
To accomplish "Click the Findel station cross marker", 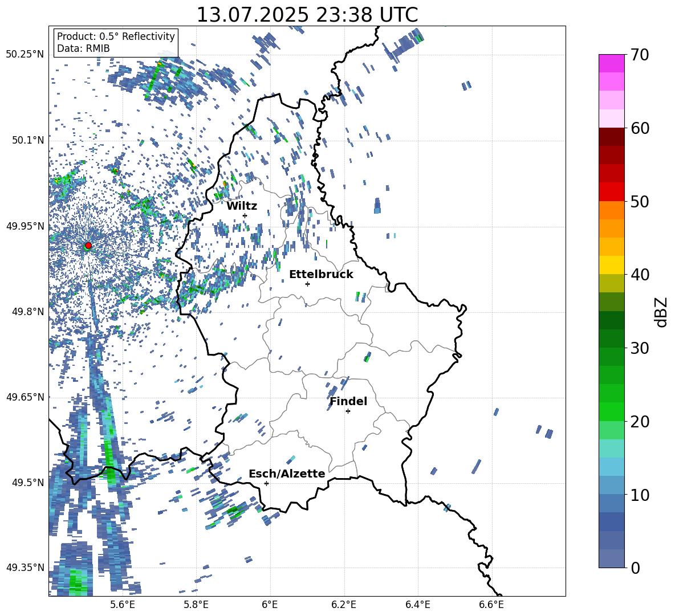I will coord(348,411).
